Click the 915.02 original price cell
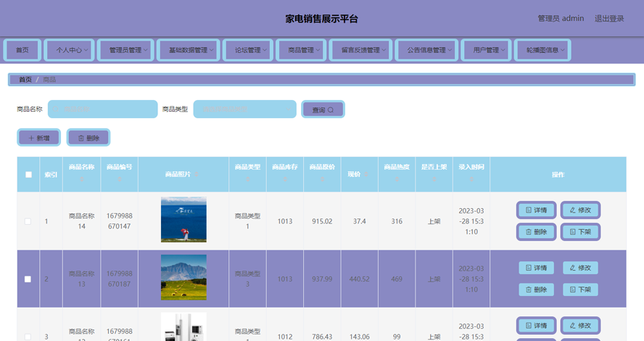The width and height of the screenshot is (644, 341). 322,221
